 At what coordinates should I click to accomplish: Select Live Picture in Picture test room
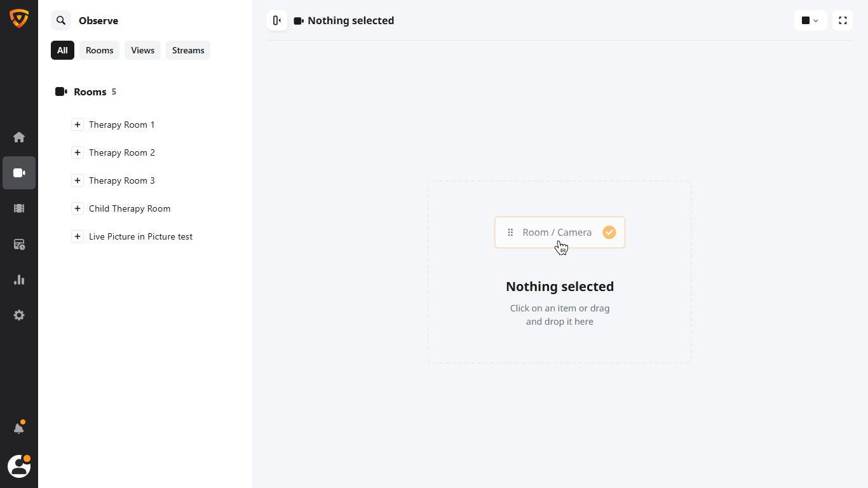click(140, 237)
